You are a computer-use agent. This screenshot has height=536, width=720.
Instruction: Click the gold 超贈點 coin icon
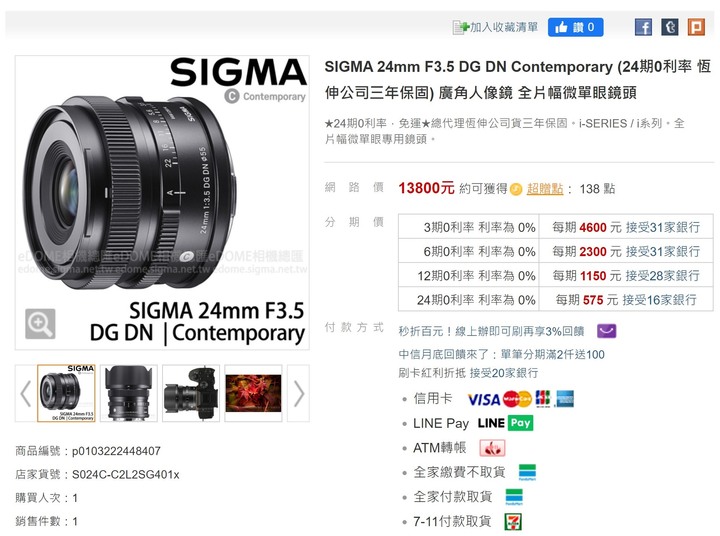pos(516,189)
